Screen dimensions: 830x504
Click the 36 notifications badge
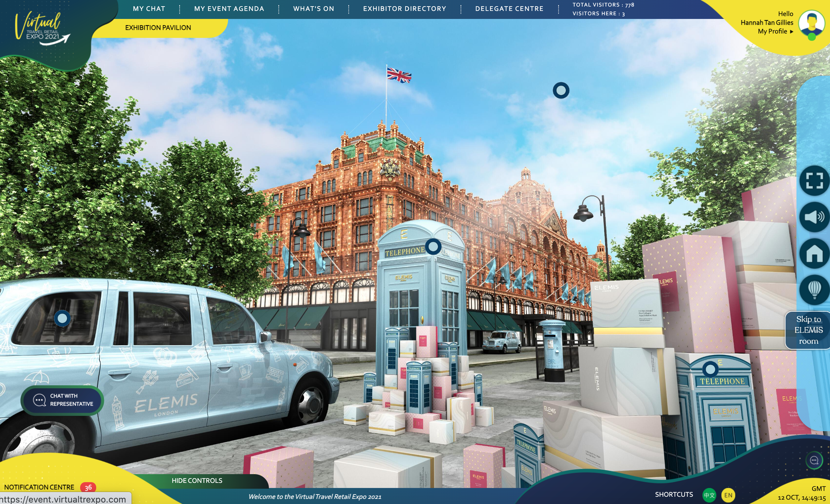click(x=88, y=487)
